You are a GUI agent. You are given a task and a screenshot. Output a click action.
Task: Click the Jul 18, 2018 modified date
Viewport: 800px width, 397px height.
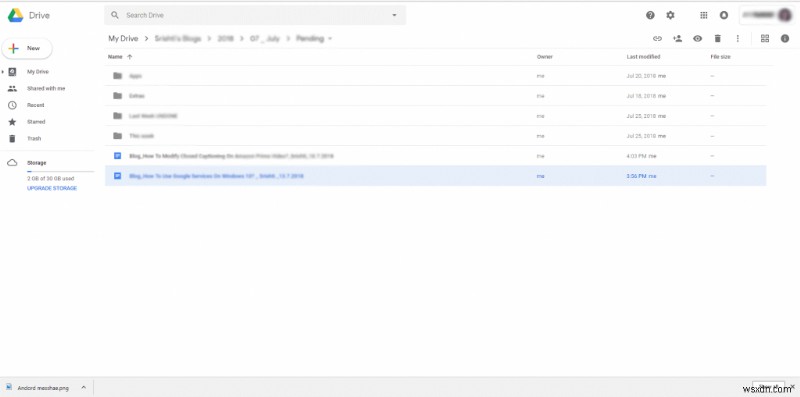(641, 95)
